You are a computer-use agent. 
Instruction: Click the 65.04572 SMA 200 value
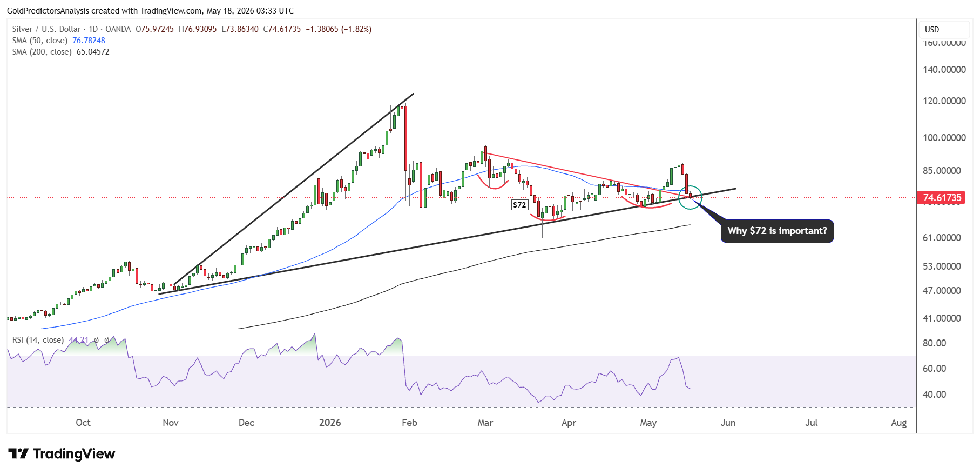pos(93,52)
